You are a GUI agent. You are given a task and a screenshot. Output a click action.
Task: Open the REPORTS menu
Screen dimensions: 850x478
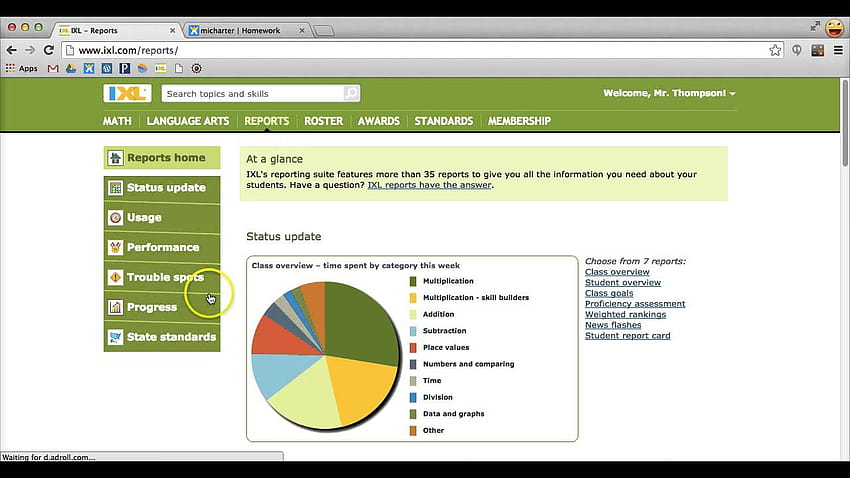click(266, 121)
